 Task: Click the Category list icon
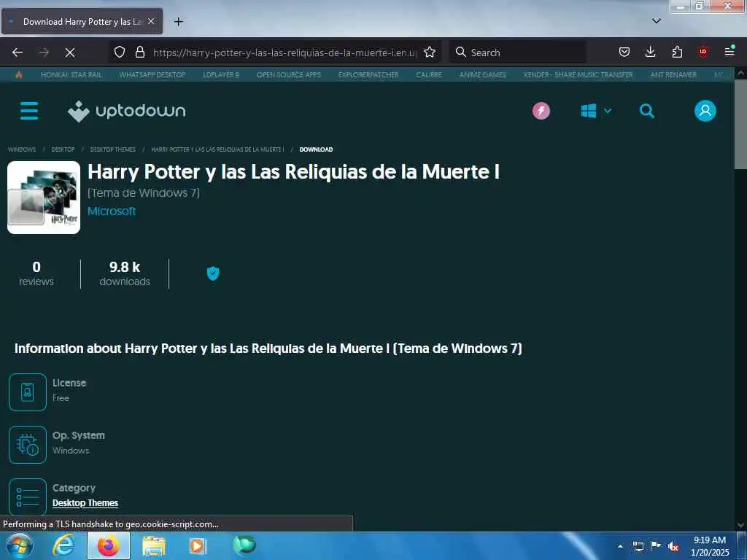pyautogui.click(x=28, y=497)
